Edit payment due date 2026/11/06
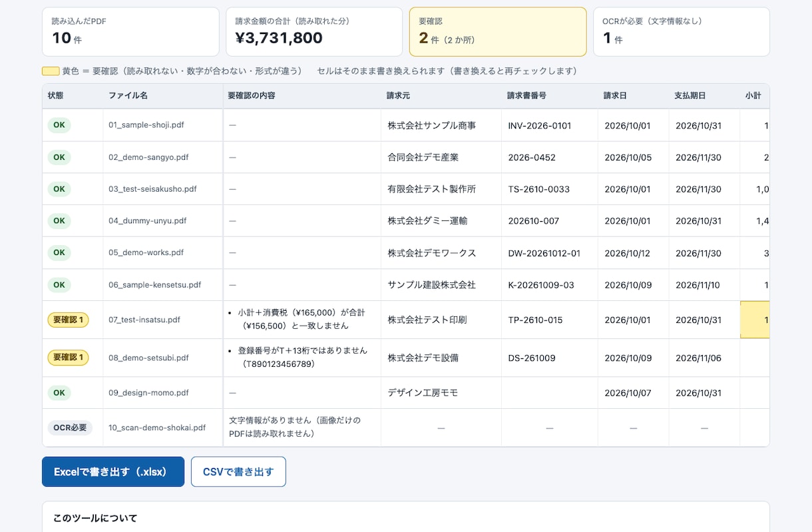The image size is (812, 532). pyautogui.click(x=704, y=358)
